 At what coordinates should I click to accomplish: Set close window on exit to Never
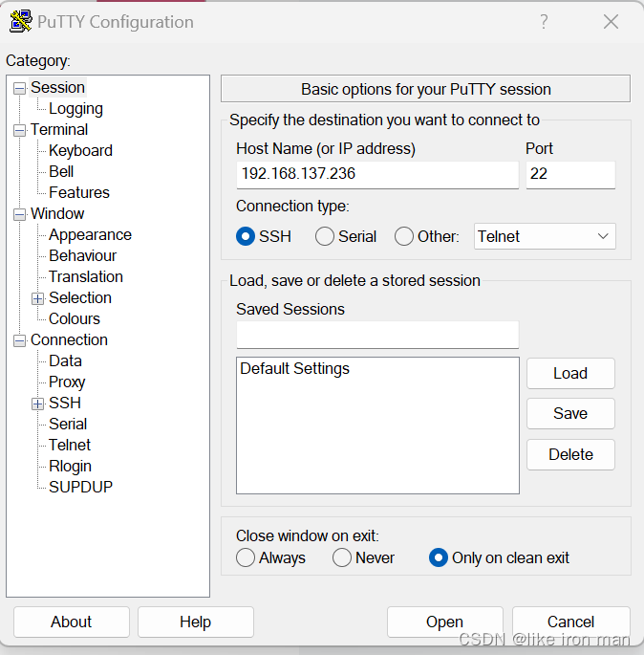click(x=342, y=557)
